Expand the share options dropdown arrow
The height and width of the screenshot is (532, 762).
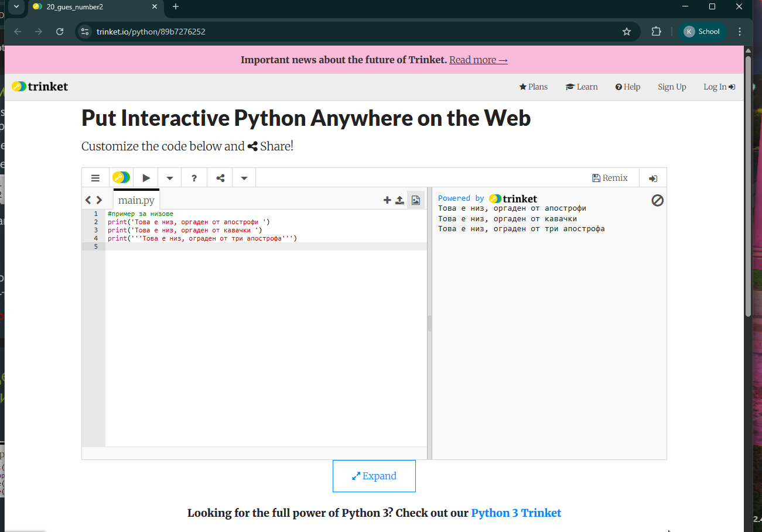pos(244,178)
